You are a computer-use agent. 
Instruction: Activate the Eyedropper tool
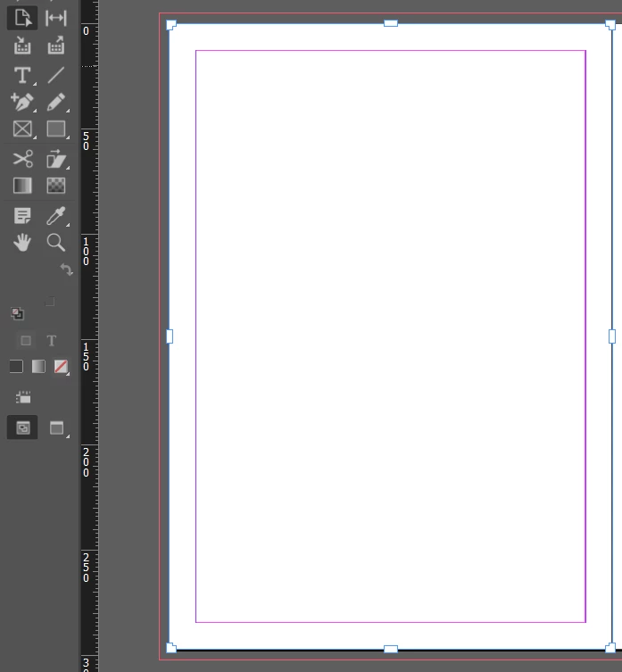coord(56,216)
